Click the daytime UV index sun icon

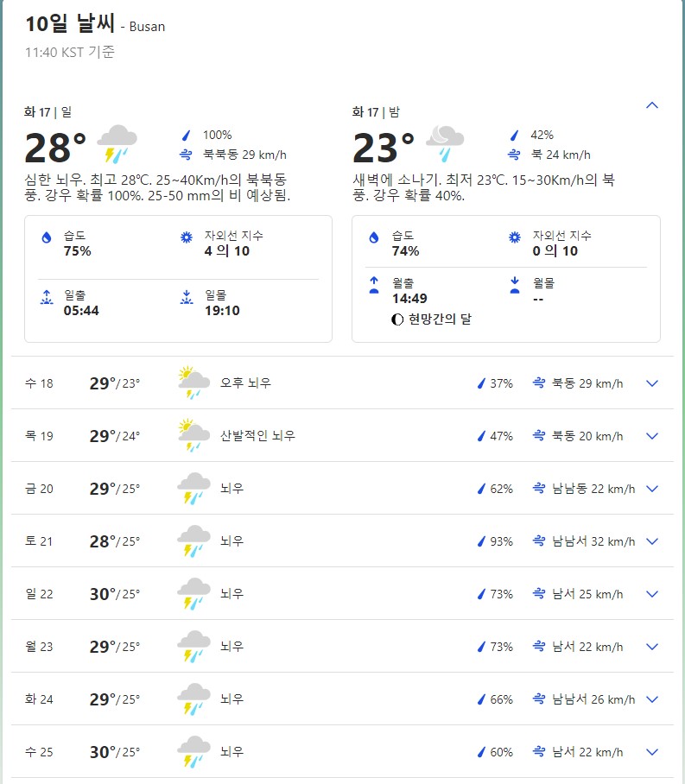pos(186,237)
